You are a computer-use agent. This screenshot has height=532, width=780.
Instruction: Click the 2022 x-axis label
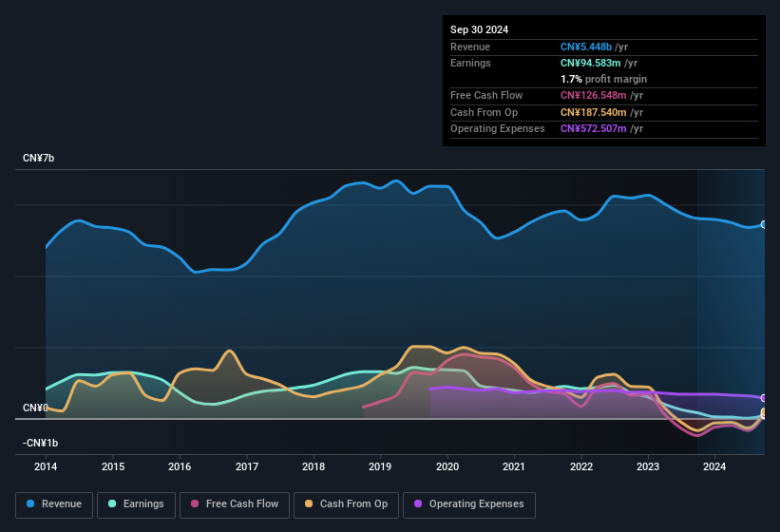pyautogui.click(x=581, y=466)
